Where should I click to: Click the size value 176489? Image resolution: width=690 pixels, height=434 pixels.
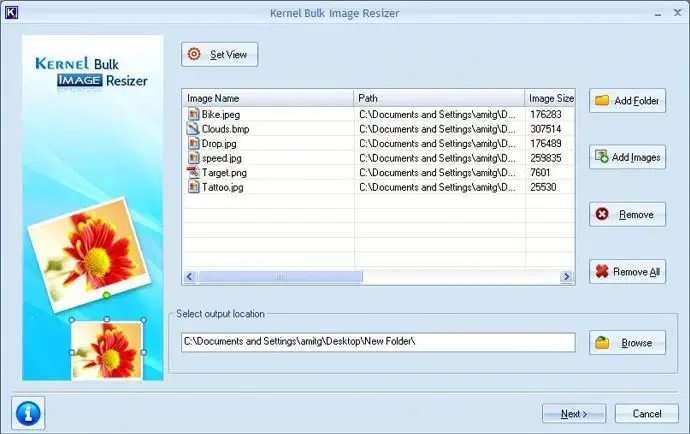[x=546, y=143]
